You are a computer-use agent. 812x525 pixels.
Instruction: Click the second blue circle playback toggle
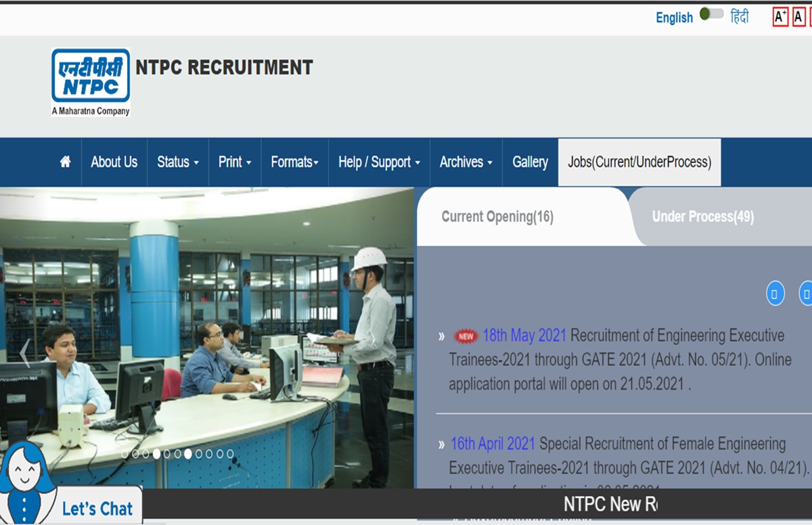click(x=806, y=294)
